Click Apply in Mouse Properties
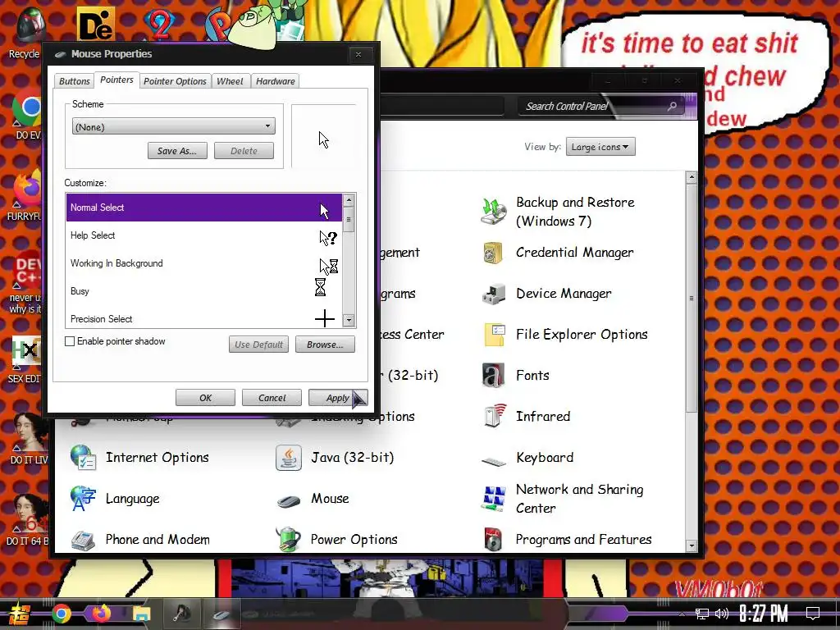 coord(337,398)
